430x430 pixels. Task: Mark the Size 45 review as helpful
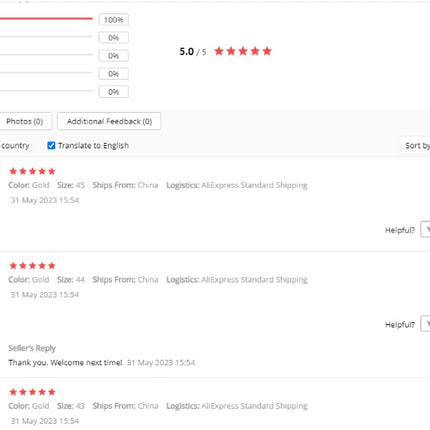coord(425,229)
